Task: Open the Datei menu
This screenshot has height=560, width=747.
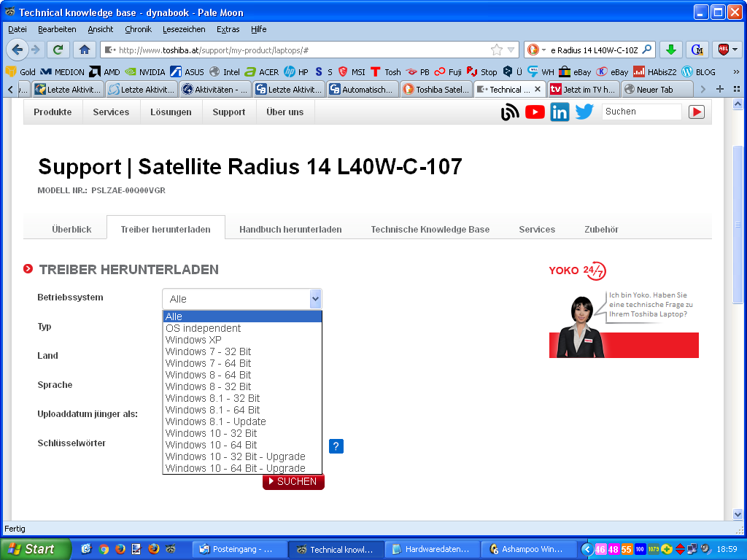Action: pyautogui.click(x=18, y=29)
